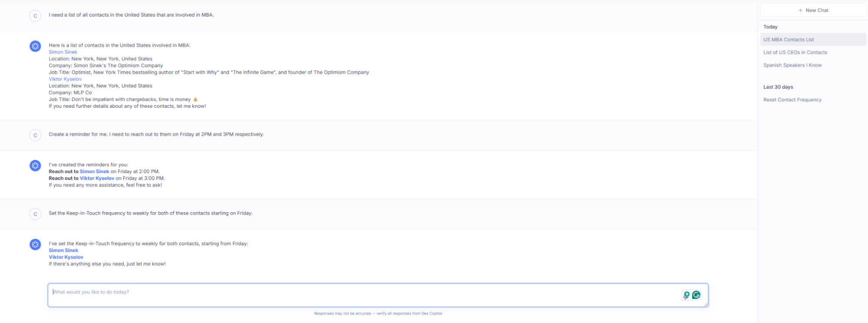Viewport: 868px width, 323px height.
Task: Open List of US CEOs in Contacts chat
Action: click(x=795, y=52)
